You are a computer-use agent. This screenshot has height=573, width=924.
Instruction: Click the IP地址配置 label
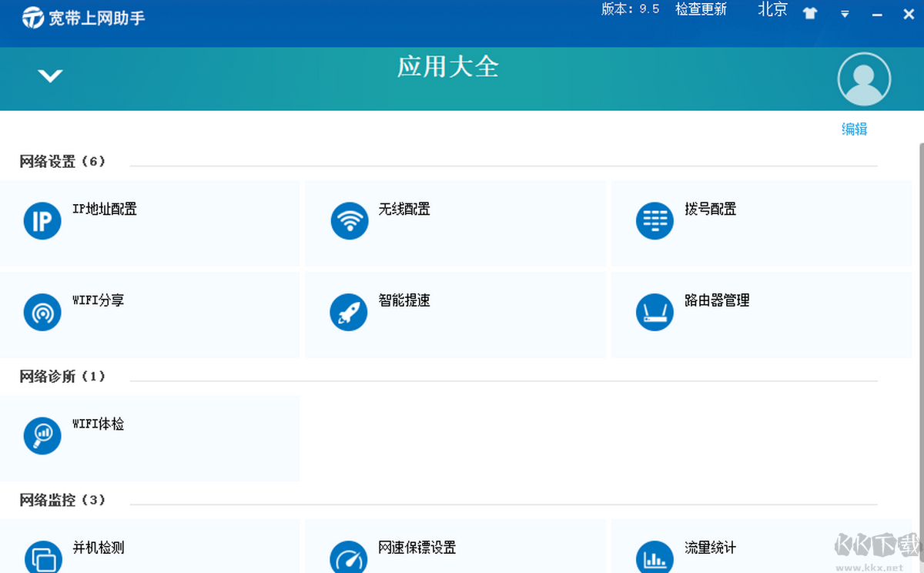105,209
